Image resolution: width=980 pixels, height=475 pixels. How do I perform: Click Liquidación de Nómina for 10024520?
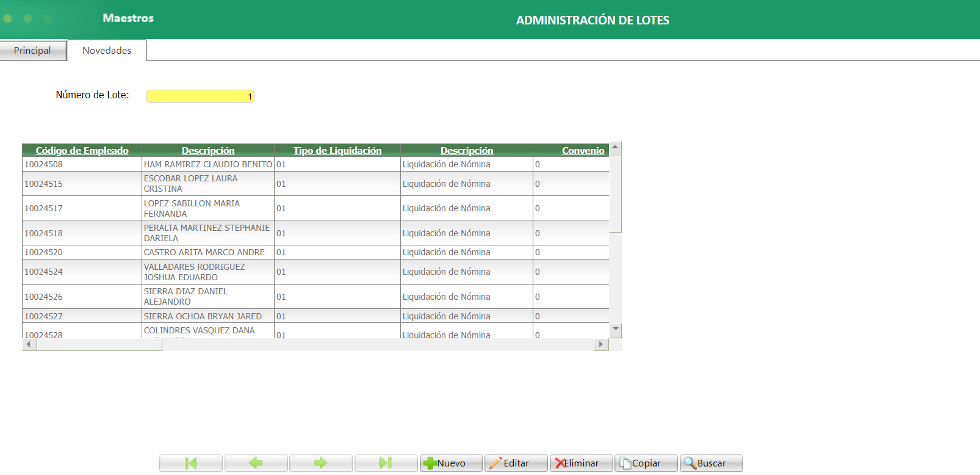click(467, 252)
